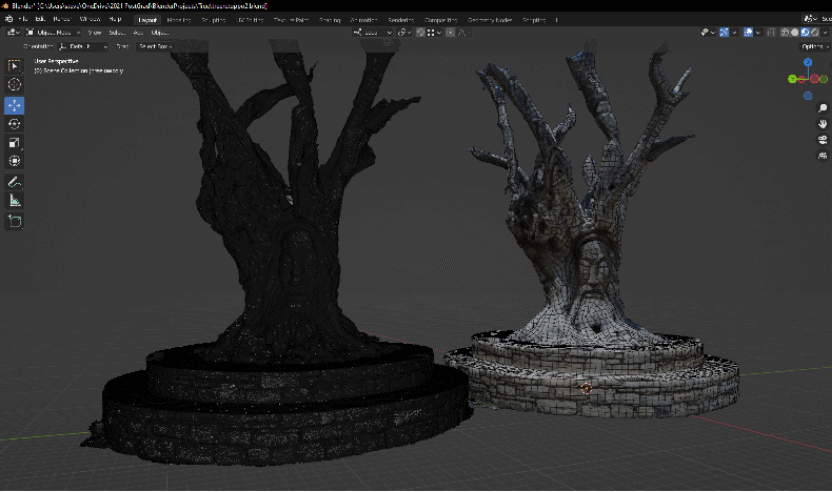Activate the Scale tool

[14, 142]
